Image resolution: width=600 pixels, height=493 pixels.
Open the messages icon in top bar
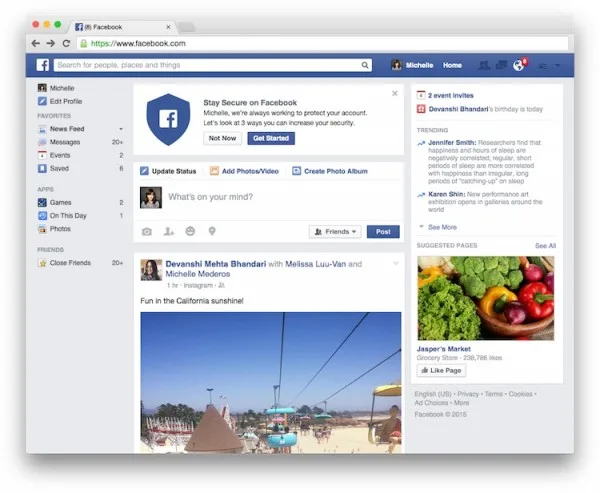pyautogui.click(x=501, y=65)
